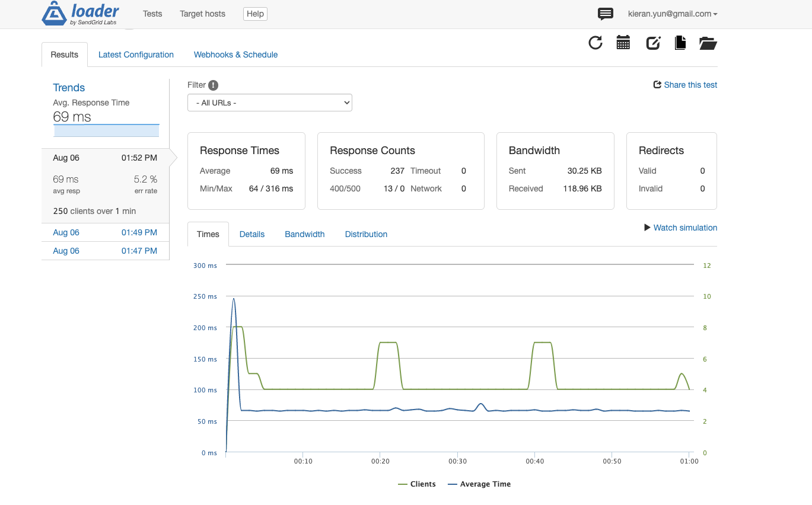Click the refresh/re-run test icon
Screen dimensions: 812x505
[596, 43]
